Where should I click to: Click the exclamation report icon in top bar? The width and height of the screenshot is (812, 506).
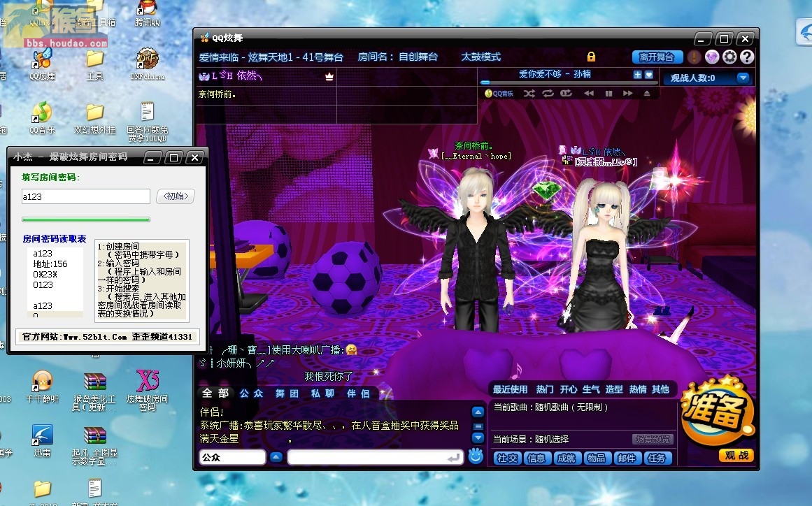(694, 57)
